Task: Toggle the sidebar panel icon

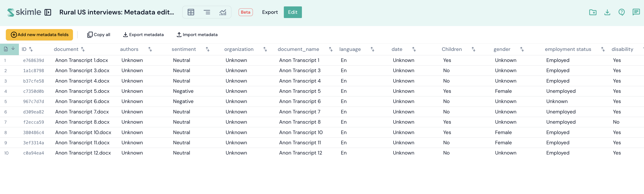Action: tap(48, 12)
